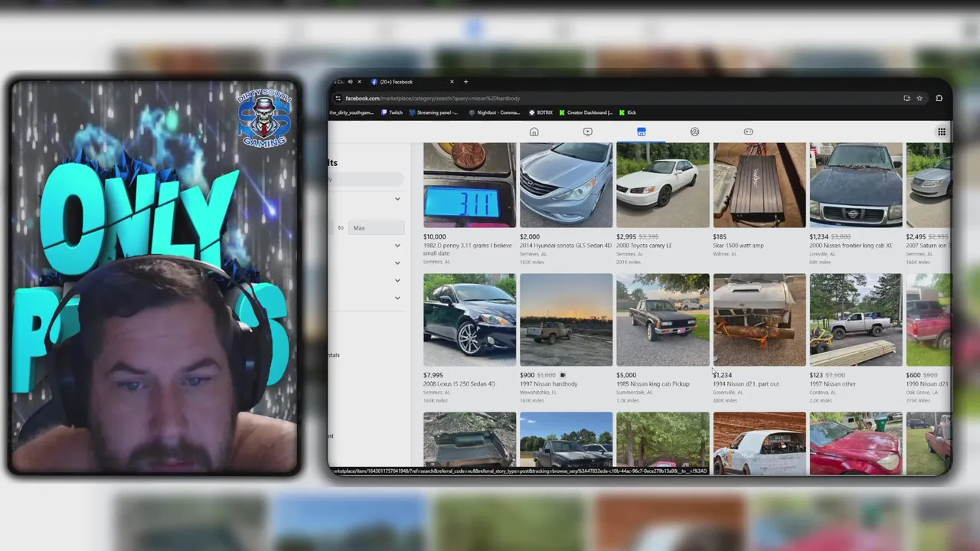Expand the second filter chevron below Max field
980x551 pixels.
[x=397, y=262]
